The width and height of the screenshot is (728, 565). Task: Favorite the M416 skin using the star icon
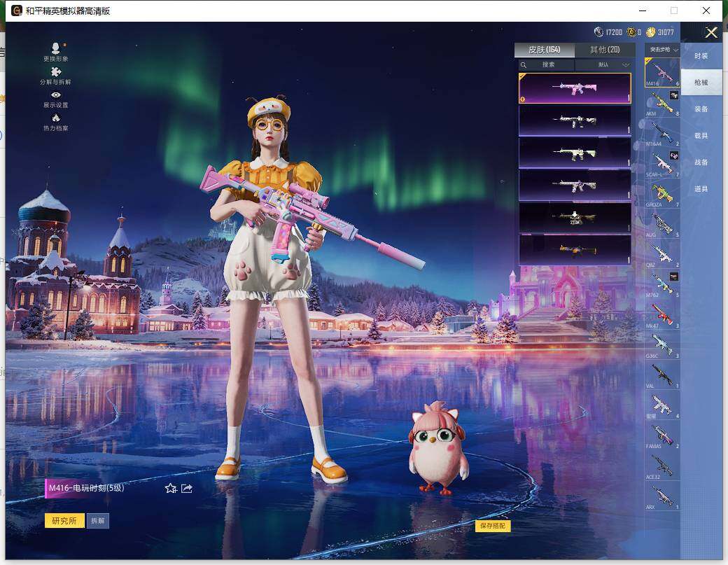point(171,488)
